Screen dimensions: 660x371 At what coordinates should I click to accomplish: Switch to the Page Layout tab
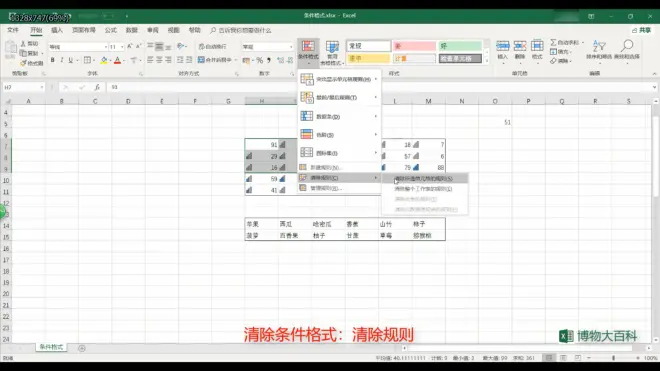click(x=84, y=30)
